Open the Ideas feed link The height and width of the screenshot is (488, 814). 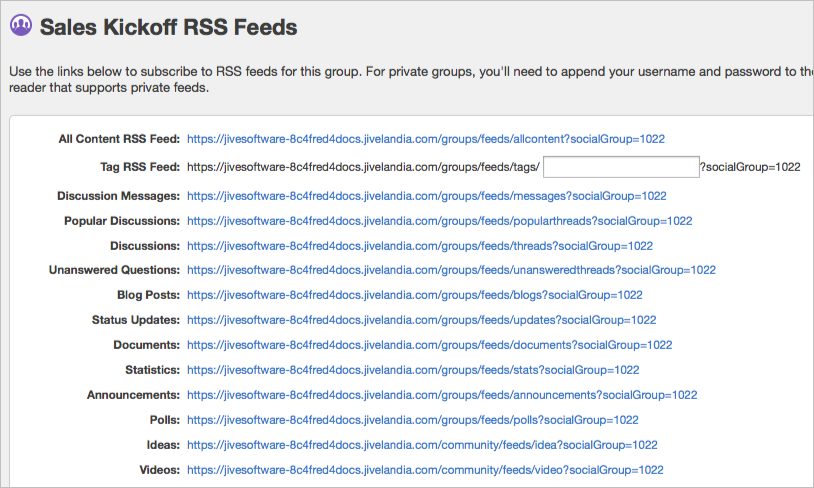(422, 445)
